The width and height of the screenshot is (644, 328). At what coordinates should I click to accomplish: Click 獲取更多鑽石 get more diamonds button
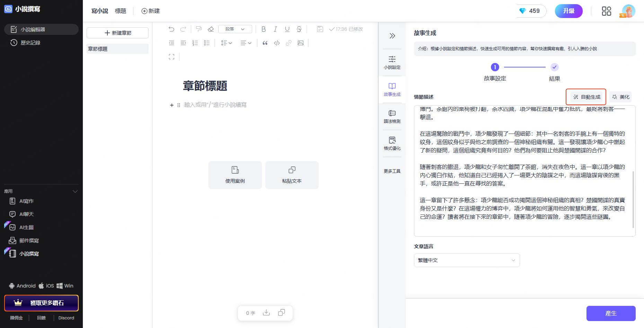pos(41,303)
